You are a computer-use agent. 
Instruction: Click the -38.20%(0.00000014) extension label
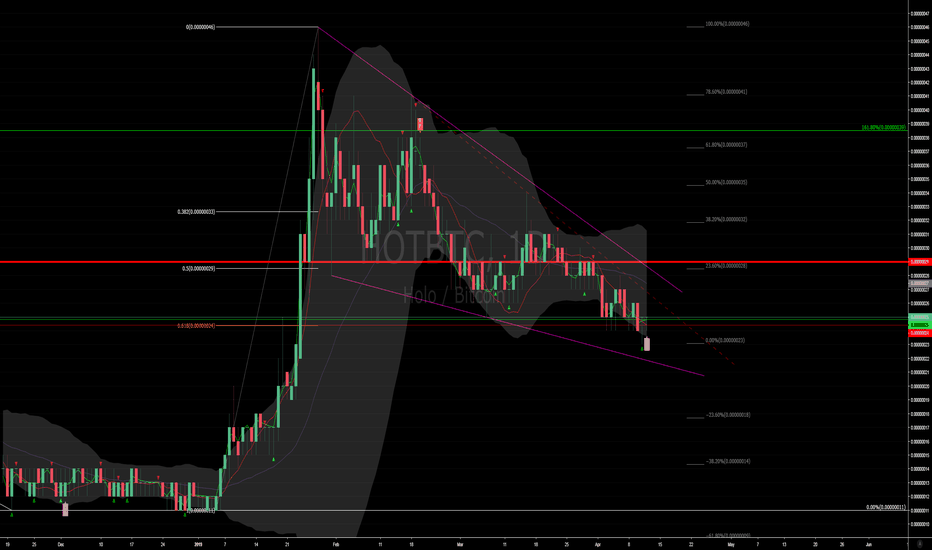(x=727, y=461)
